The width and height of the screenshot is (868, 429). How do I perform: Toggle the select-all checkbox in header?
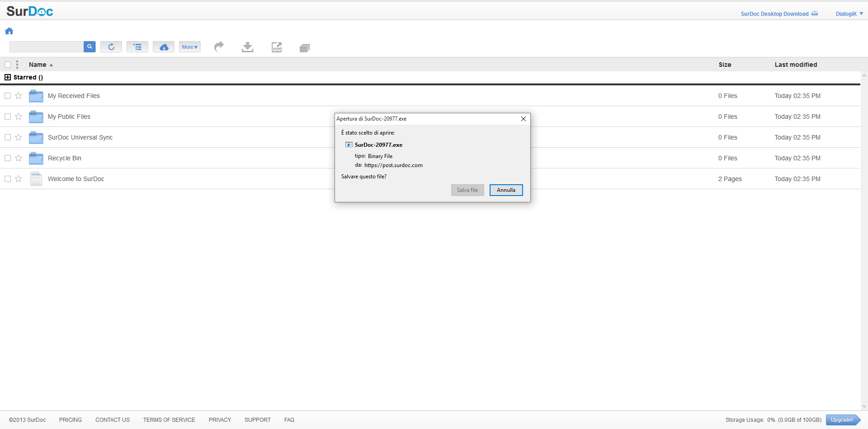[x=8, y=65]
